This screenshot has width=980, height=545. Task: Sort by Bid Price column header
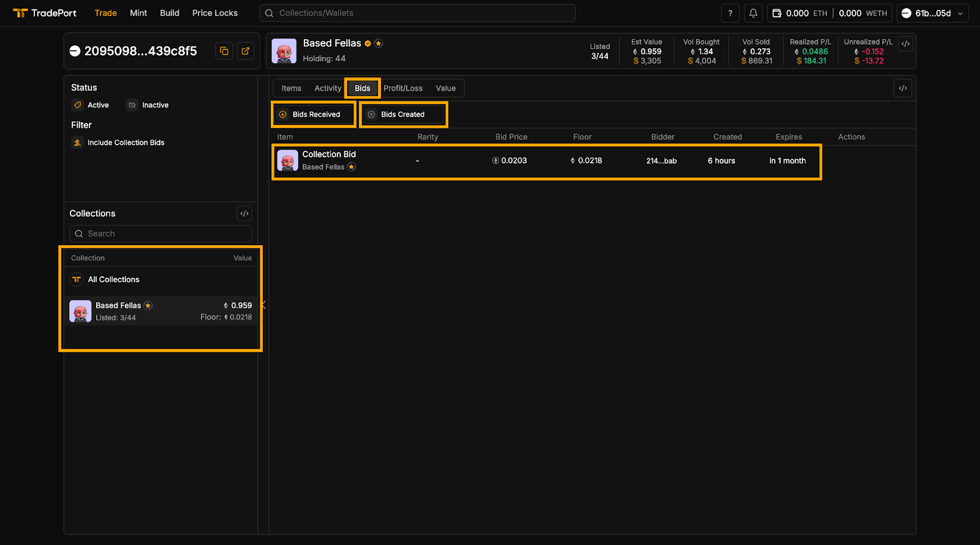click(511, 137)
